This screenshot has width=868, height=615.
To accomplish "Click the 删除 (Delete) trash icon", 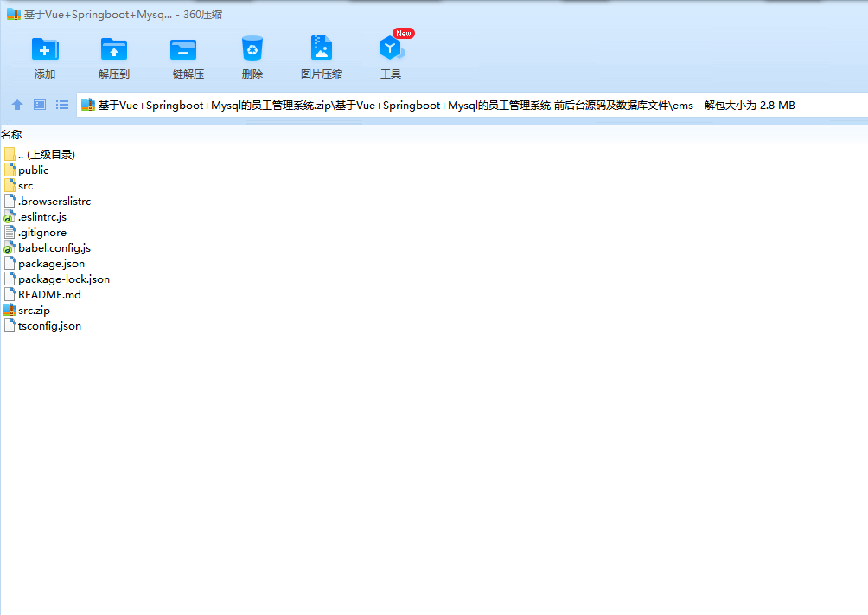I will pos(252,48).
